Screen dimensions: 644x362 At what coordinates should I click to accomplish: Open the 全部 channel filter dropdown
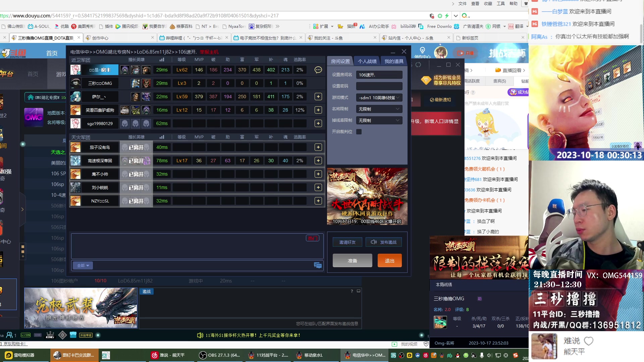(83, 265)
